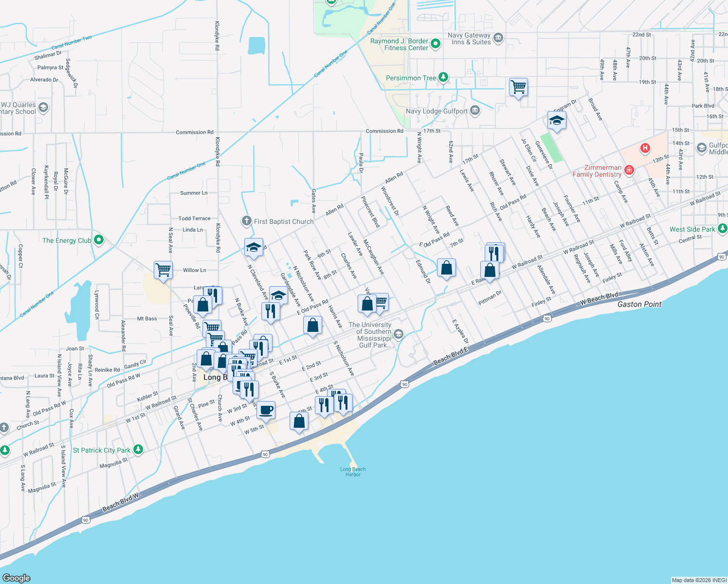Viewport: 728px width, 584px height.
Task: Click the hospital marker near Zimmerman Family Dentistry
Action: (645, 148)
